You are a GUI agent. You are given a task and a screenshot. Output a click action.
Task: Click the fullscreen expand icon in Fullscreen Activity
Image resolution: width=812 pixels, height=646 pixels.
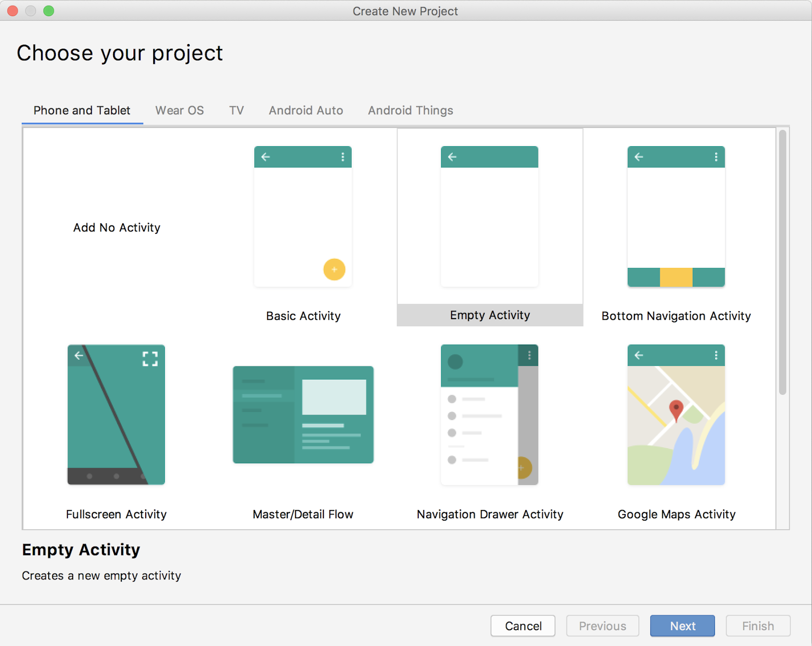tap(150, 359)
